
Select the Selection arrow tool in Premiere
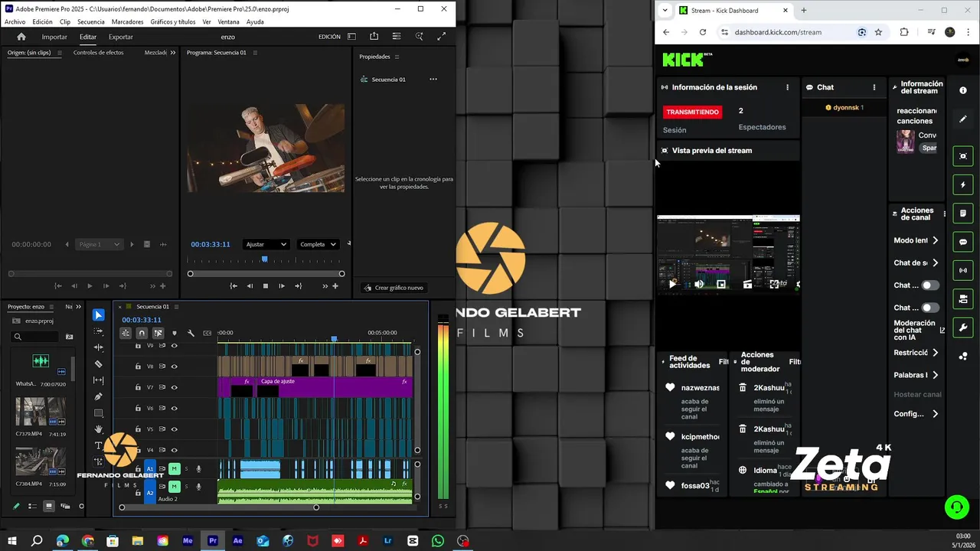pos(98,315)
